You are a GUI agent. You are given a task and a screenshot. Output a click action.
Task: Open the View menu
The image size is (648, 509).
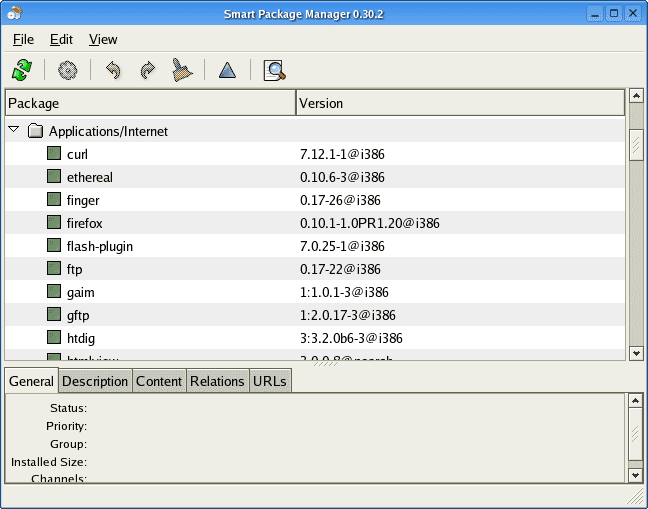[x=103, y=39]
